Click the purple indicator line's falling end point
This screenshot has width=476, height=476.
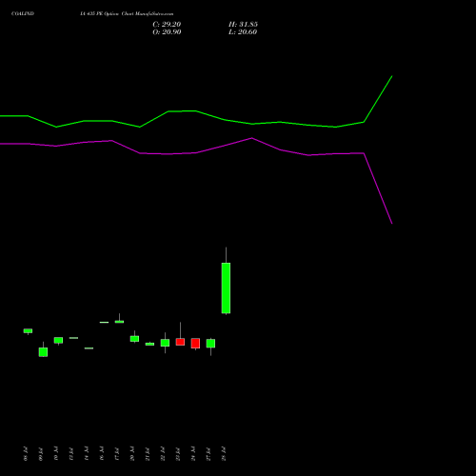(392, 224)
